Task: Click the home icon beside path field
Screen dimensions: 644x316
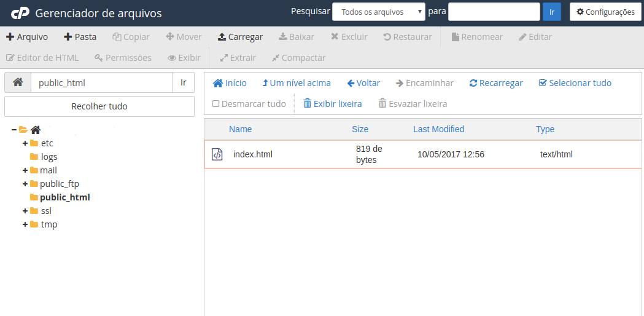Action: click(18, 82)
